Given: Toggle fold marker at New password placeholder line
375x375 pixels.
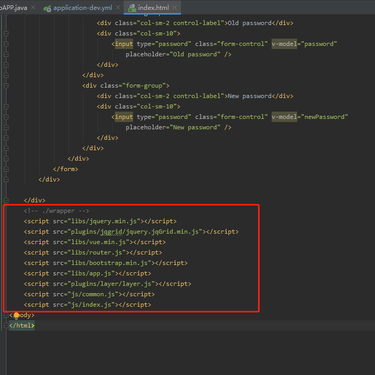Looking at the screenshot, I should pos(6,127).
